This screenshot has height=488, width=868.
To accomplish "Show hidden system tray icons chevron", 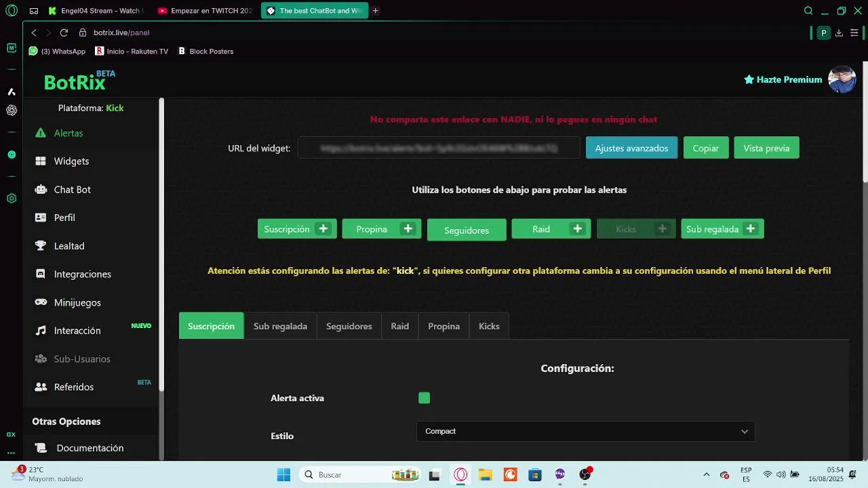I will click(x=707, y=474).
